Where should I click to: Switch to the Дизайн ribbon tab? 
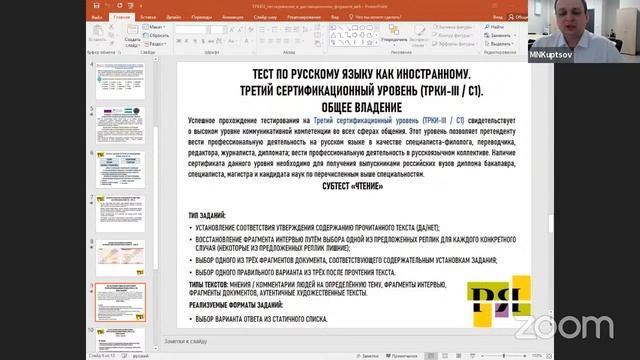point(174,17)
